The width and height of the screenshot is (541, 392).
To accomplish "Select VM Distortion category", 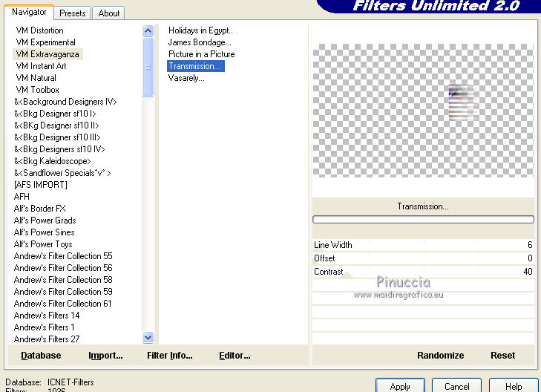I will [x=39, y=30].
